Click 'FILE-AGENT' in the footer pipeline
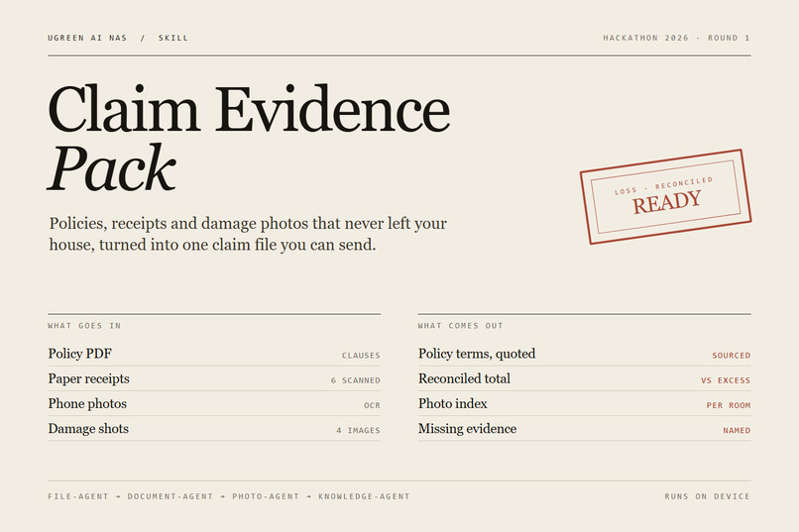The image size is (799, 532). click(78, 496)
